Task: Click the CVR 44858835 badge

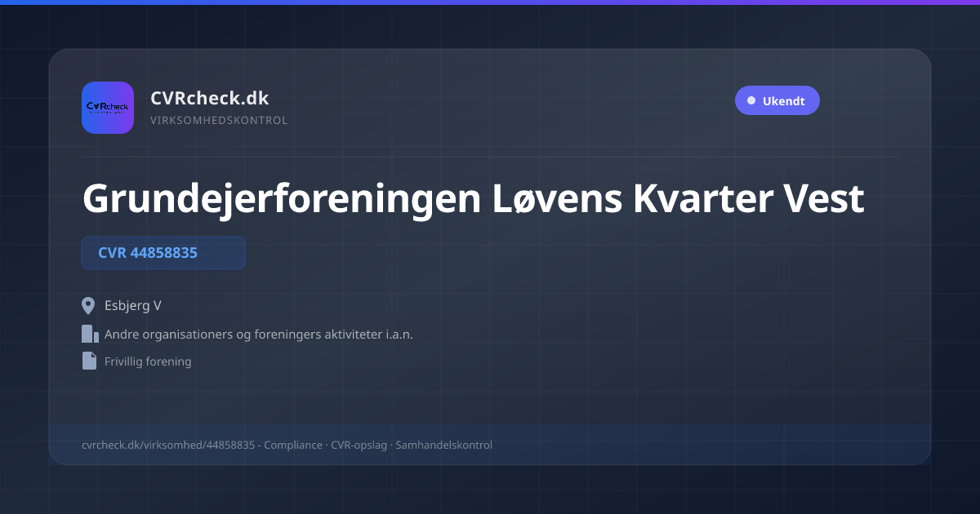Action: (x=163, y=253)
